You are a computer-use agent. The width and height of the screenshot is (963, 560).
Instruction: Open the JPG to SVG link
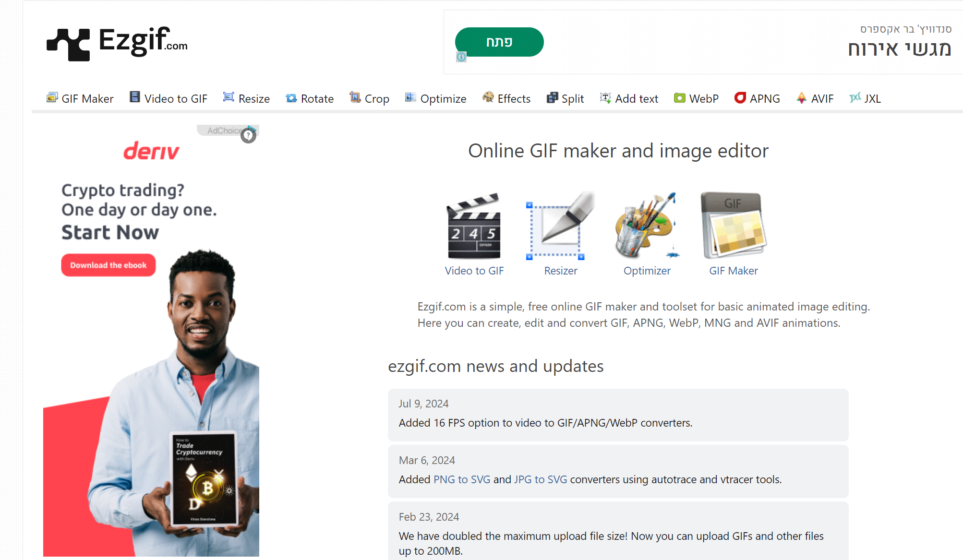pos(541,479)
